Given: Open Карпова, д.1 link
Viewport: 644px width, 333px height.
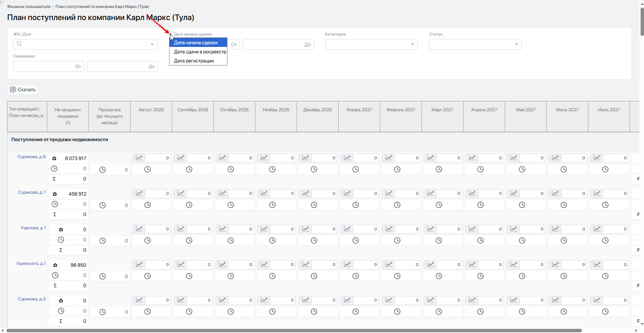Looking at the screenshot, I should [33, 228].
